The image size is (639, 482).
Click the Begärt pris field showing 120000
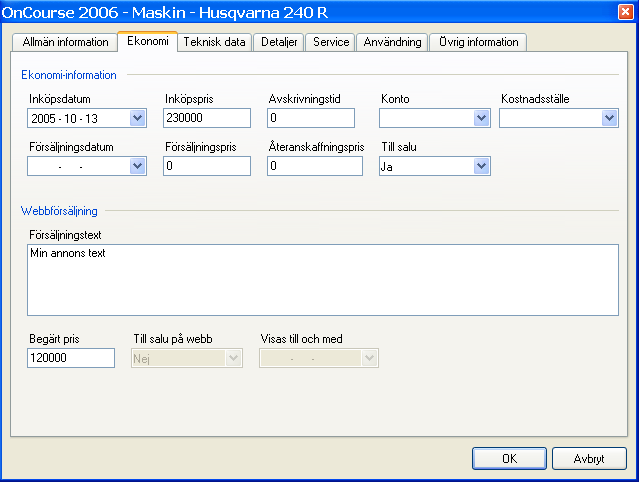pos(71,358)
